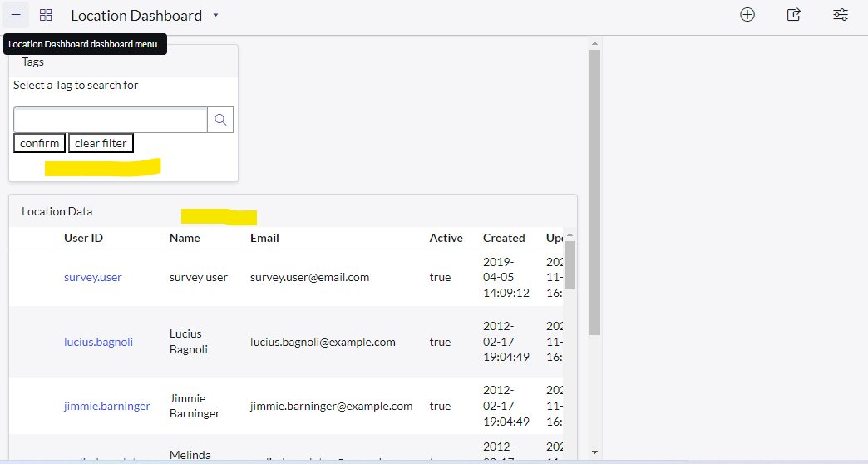This screenshot has width=868, height=464.
Task: Sort by the User ID column header
Action: tap(84, 238)
